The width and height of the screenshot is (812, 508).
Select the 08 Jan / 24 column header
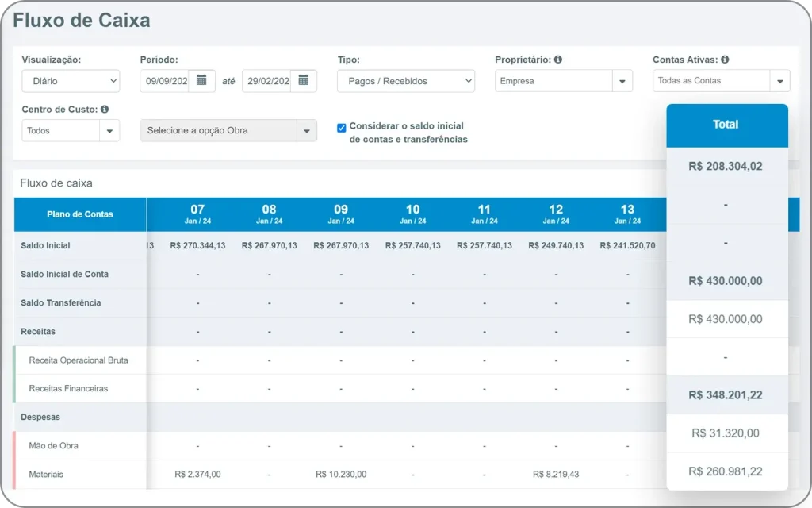coord(270,214)
